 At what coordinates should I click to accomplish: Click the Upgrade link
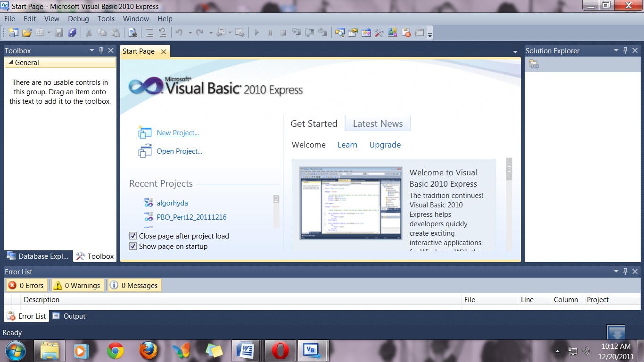(x=385, y=145)
